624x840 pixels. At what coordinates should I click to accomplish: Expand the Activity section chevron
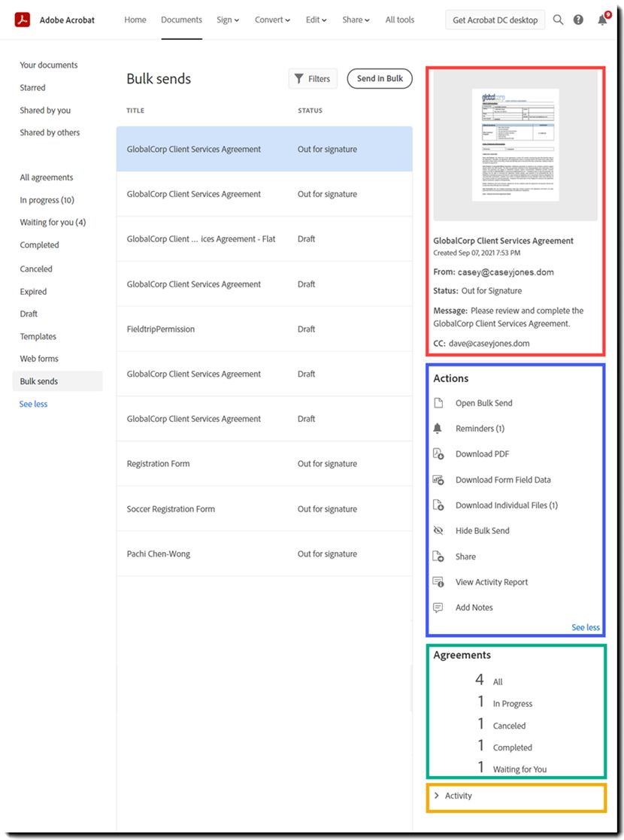[437, 796]
